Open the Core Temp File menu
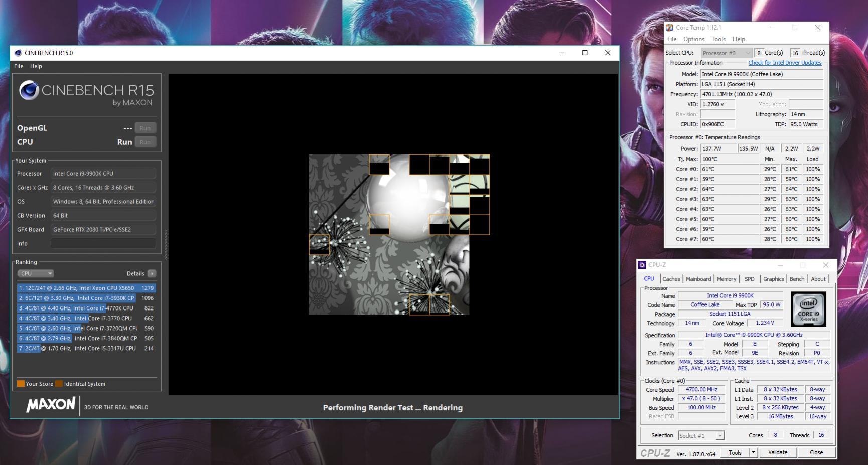Screen dimensions: 868x465 pyautogui.click(x=672, y=39)
